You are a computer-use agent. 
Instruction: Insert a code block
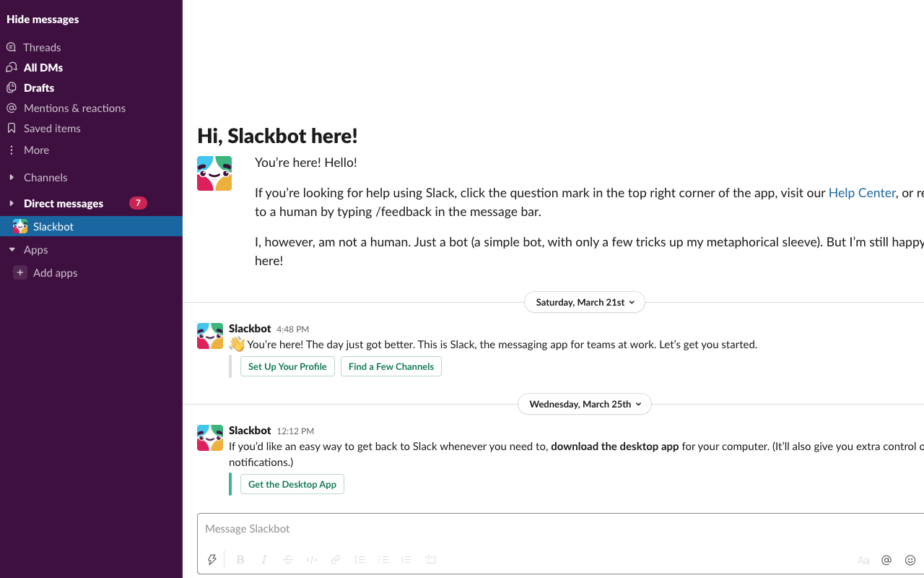(x=431, y=559)
